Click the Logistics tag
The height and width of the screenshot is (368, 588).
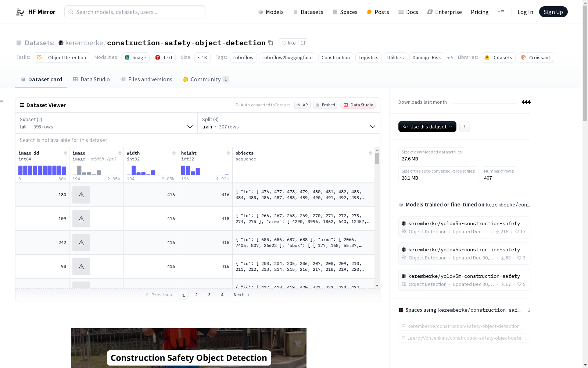click(x=368, y=58)
